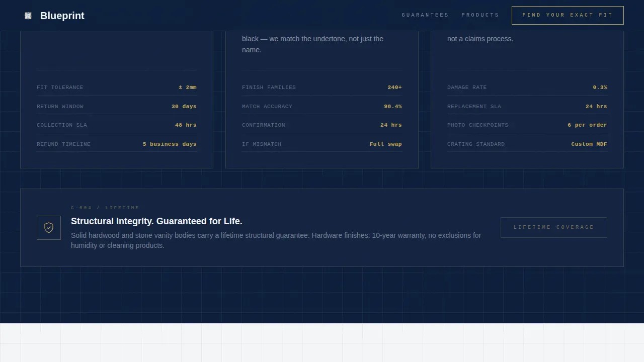Click the Match Accuracy 98.4% value
Viewport: 644px width, 362px height.
coord(393,106)
